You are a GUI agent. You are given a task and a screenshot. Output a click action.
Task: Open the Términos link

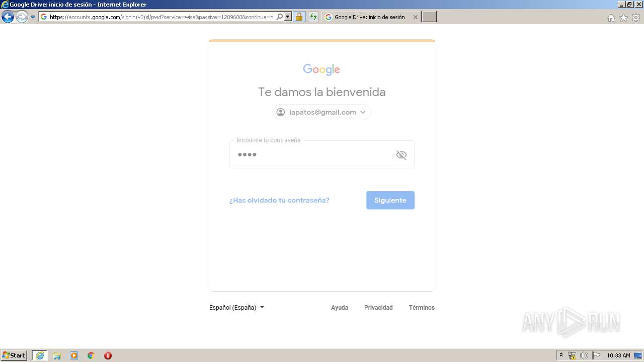coord(422,308)
